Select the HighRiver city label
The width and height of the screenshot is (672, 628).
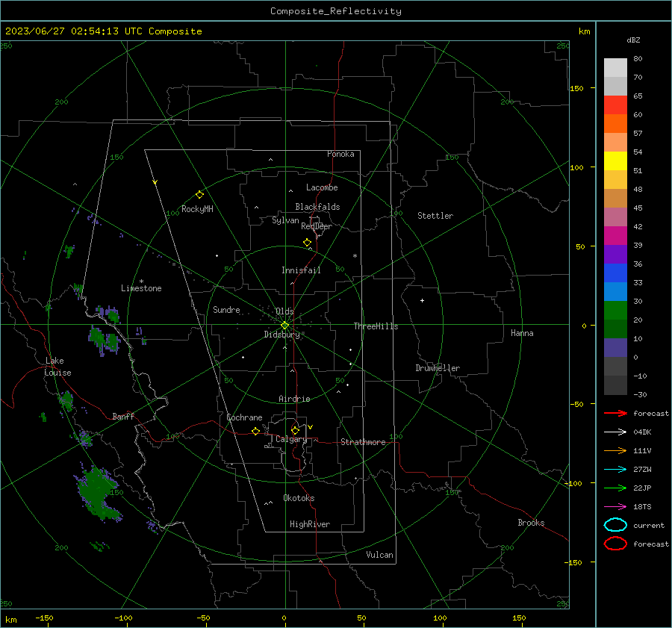coord(310,524)
